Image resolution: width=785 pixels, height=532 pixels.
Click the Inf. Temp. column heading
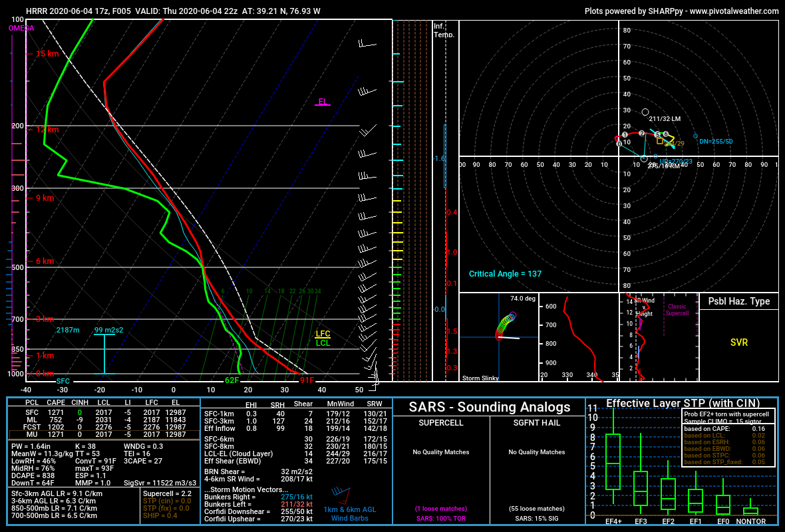[444, 30]
